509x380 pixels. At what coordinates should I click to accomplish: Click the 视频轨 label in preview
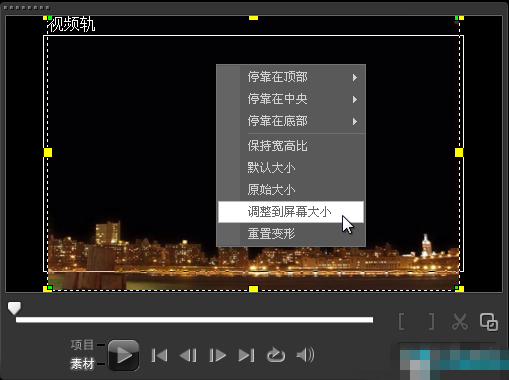[x=72, y=25]
